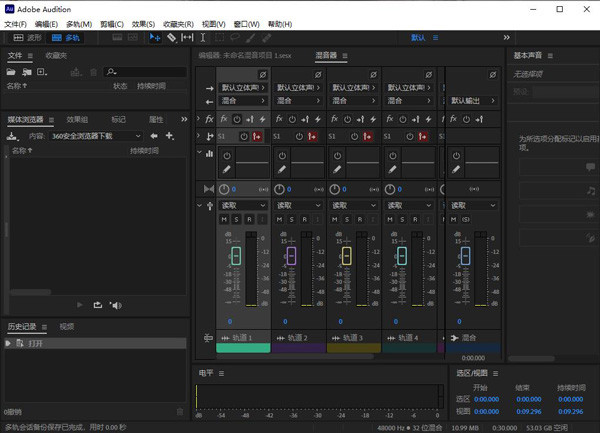The height and width of the screenshot is (433, 600).
Task: Click the Open File folder icon
Action: click(12, 72)
